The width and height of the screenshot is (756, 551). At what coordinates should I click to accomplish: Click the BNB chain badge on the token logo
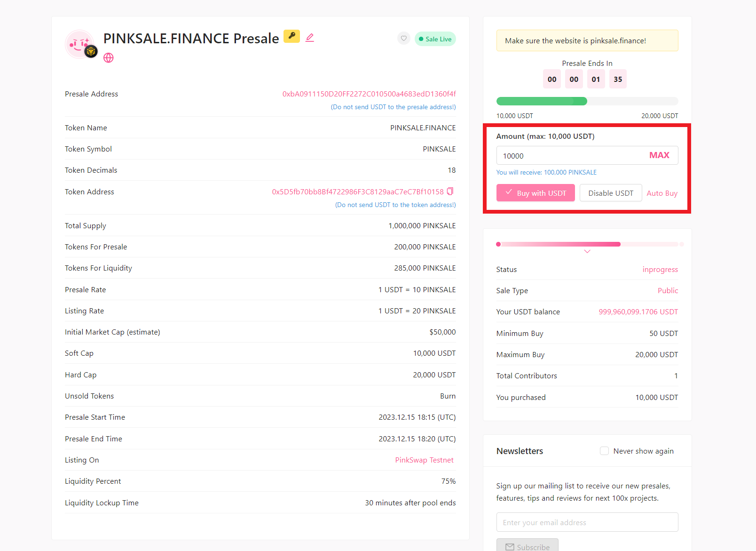92,50
